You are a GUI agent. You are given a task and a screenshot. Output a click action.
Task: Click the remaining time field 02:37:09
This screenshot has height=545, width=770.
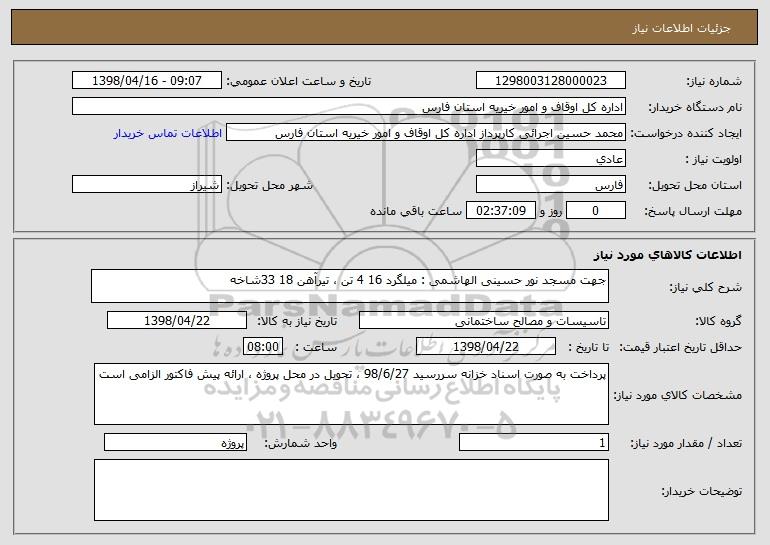[500, 211]
